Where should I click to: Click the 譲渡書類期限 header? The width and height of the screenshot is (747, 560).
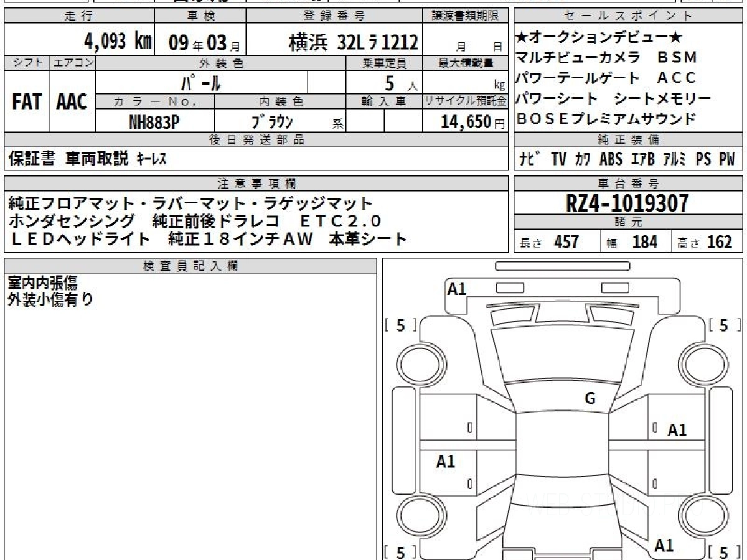click(x=466, y=16)
